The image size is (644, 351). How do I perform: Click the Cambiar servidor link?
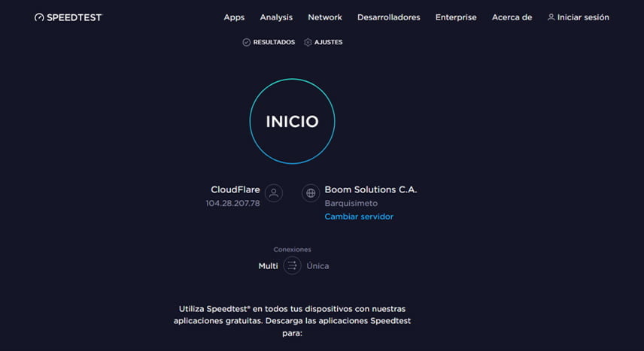(x=359, y=216)
